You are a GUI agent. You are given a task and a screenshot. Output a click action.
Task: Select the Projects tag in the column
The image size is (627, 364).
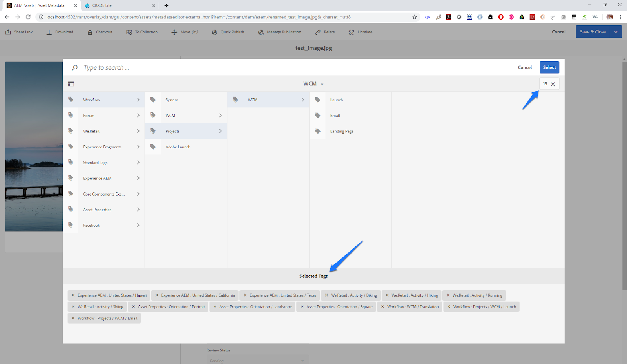172,131
